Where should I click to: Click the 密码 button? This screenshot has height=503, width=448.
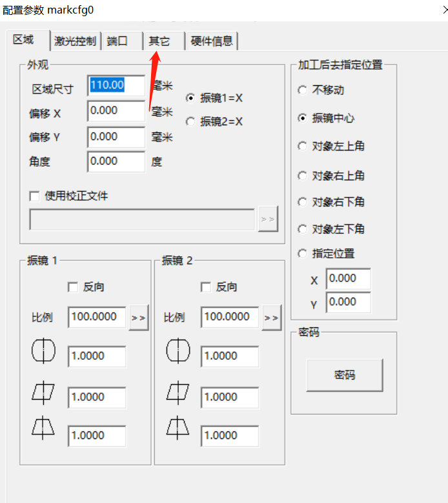(345, 375)
